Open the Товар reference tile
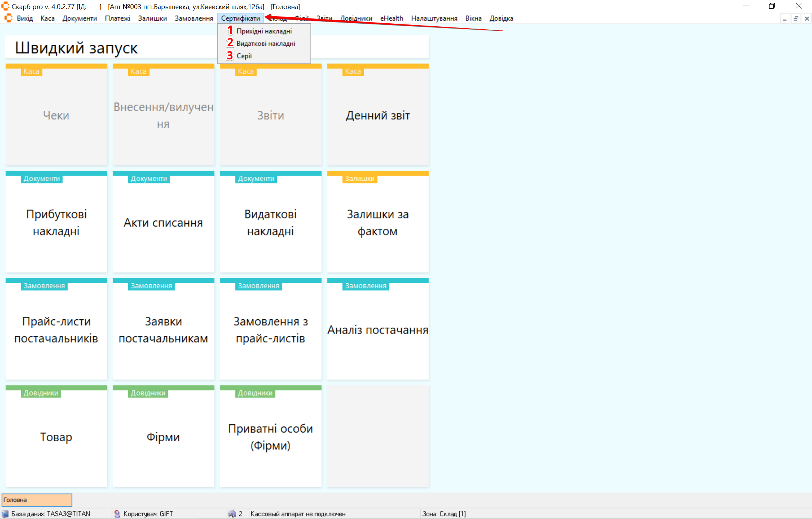The height and width of the screenshot is (519, 812). point(56,437)
